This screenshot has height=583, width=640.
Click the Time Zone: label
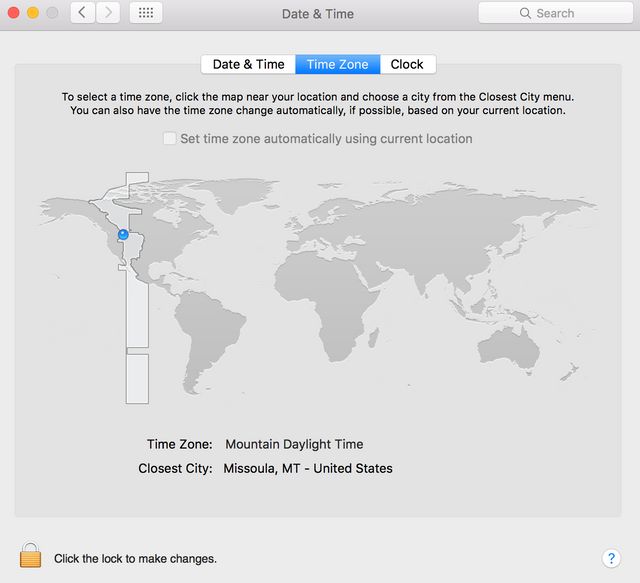(180, 444)
